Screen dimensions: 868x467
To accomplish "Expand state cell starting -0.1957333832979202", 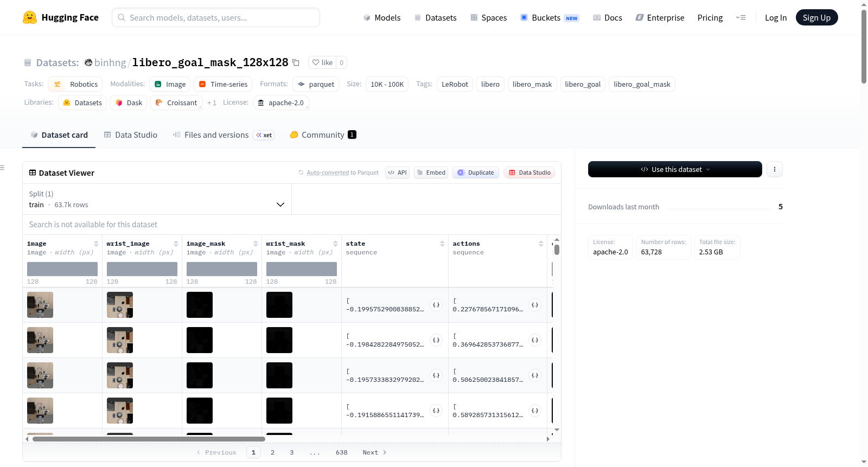I will [x=436, y=375].
